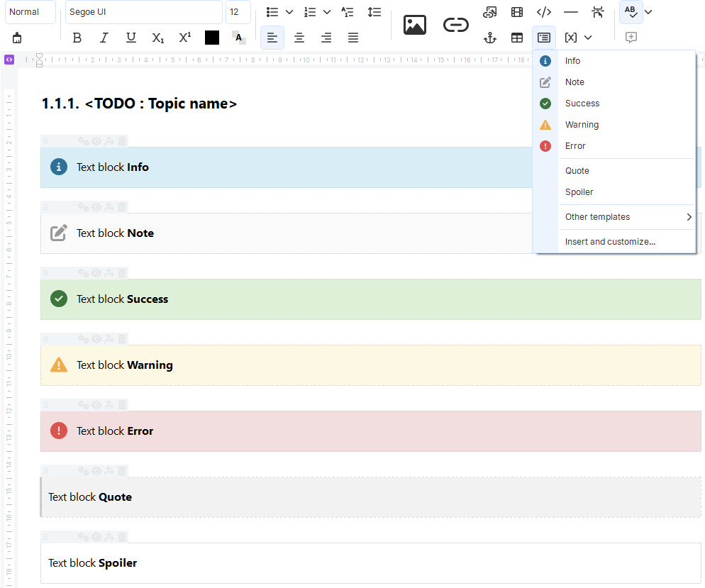Select Spoiler in text block menu
Image resolution: width=705 pixels, height=588 pixels.
point(614,192)
